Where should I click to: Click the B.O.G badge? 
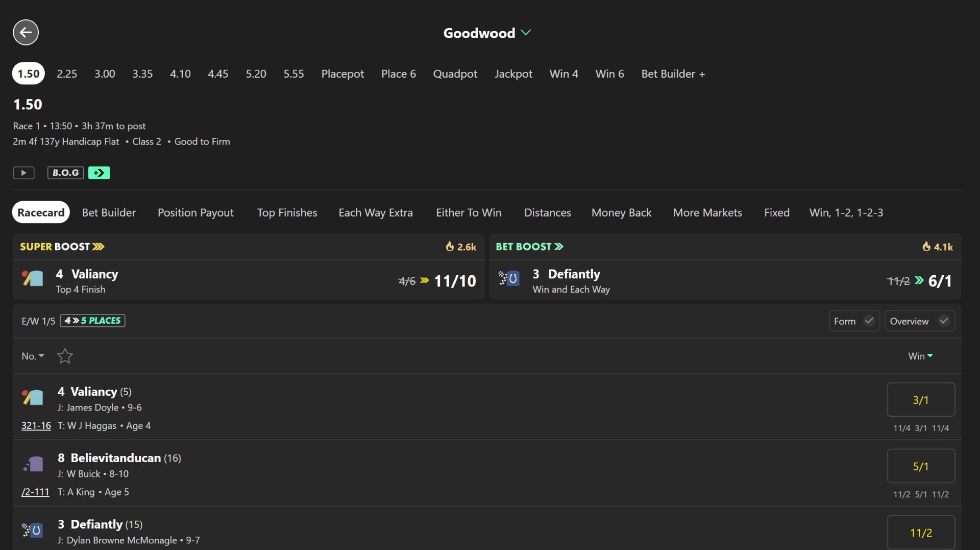(x=65, y=173)
